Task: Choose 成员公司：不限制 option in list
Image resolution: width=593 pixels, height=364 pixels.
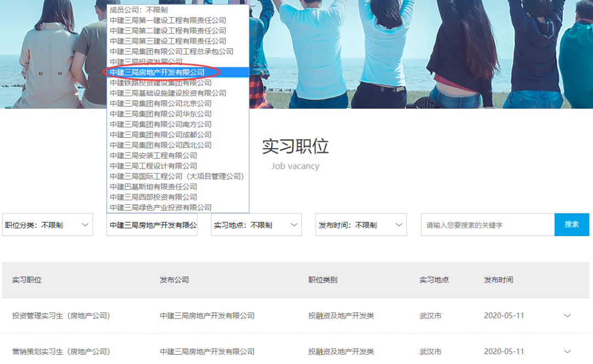Action: click(x=139, y=10)
